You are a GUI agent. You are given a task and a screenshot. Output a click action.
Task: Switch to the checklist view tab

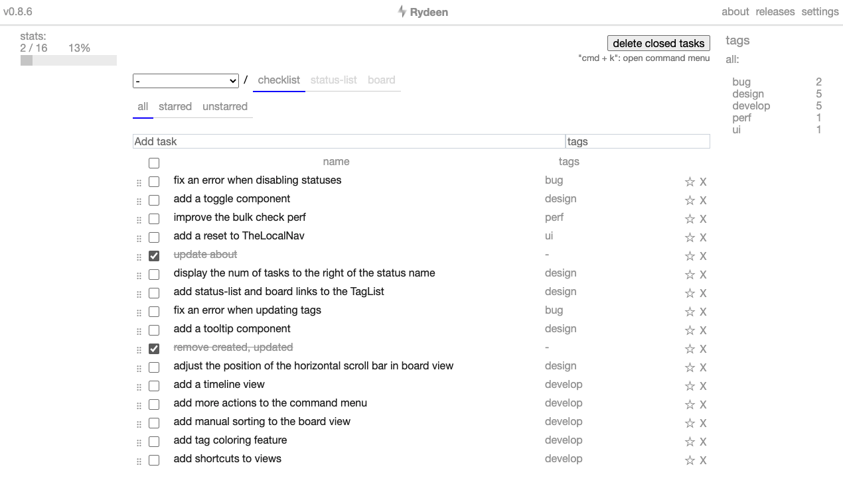(x=279, y=80)
